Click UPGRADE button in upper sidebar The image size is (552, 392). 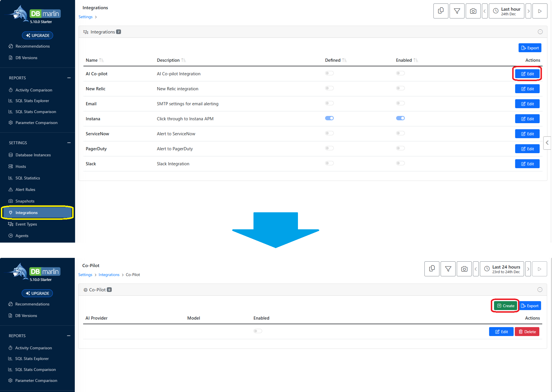(38, 35)
